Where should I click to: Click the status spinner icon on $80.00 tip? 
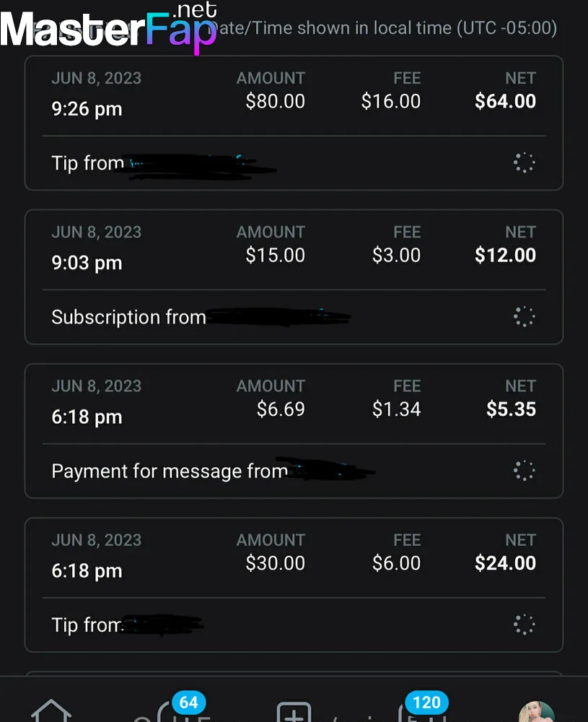click(524, 162)
